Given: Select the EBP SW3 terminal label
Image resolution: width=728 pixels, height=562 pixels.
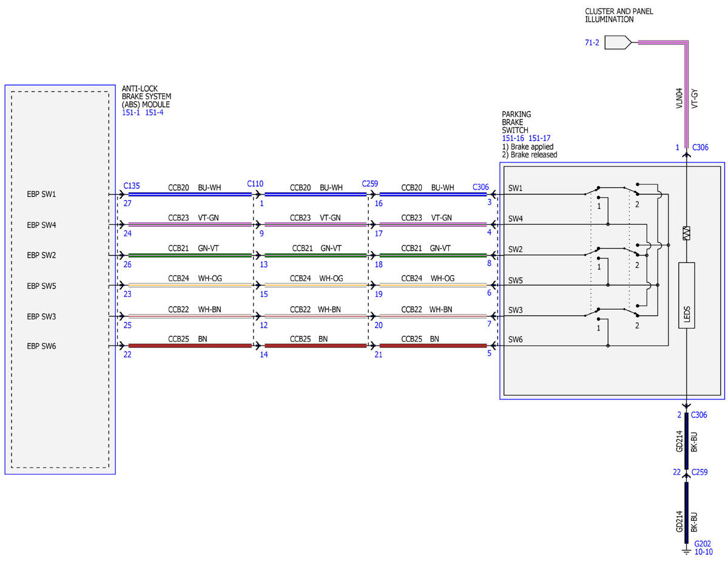Looking at the screenshot, I should coord(41,316).
